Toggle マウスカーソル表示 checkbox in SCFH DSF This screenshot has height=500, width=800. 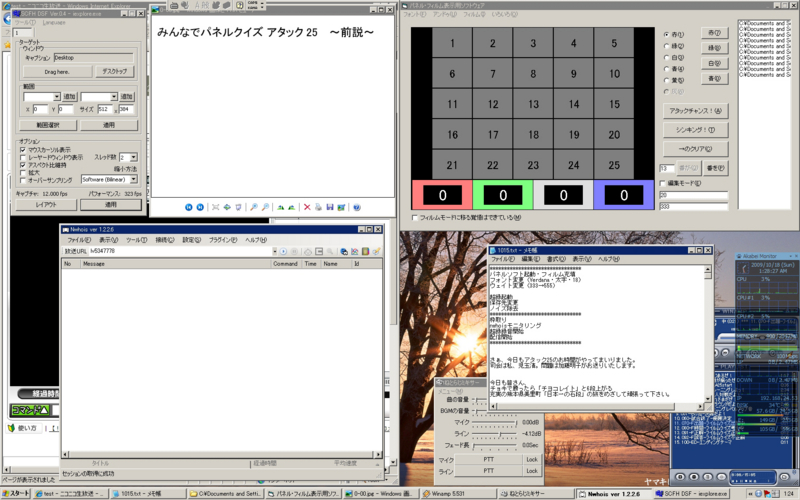(22, 150)
